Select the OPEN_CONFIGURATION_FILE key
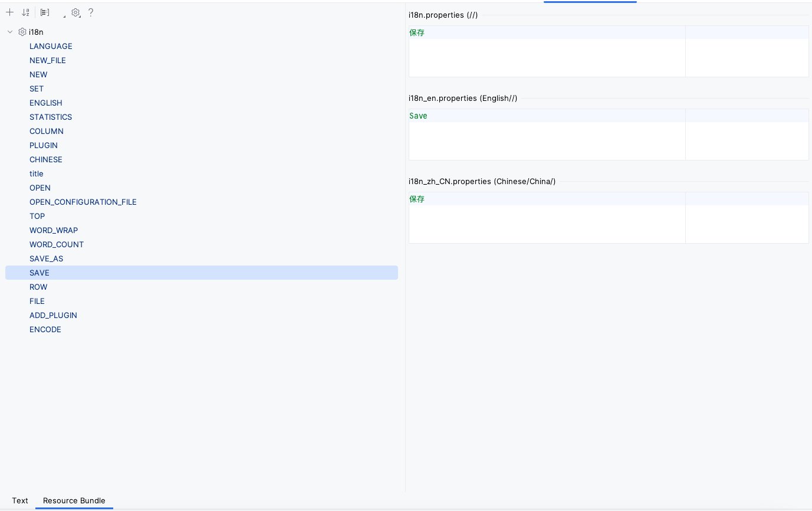The width and height of the screenshot is (812, 511). point(83,202)
